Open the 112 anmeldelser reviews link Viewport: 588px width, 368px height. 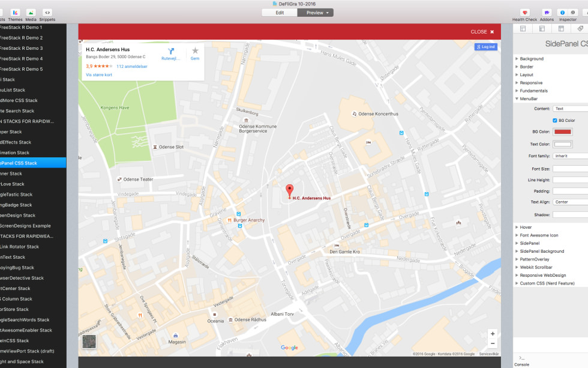click(132, 67)
